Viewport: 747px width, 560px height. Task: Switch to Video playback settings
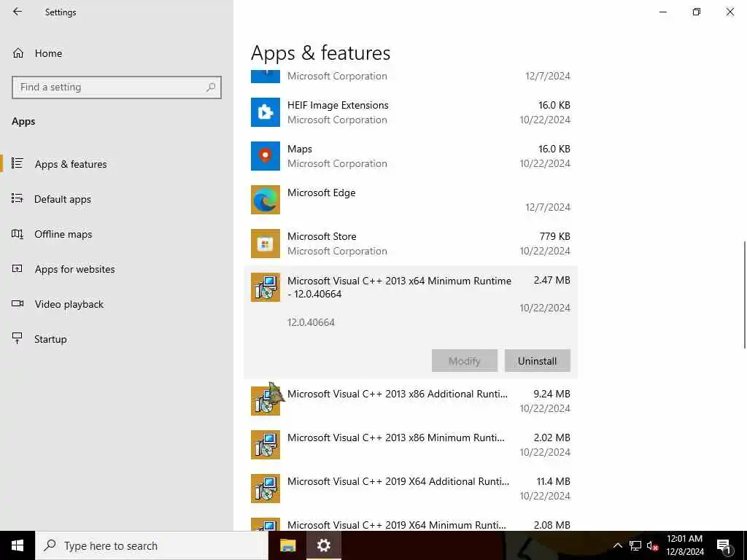tap(117, 304)
